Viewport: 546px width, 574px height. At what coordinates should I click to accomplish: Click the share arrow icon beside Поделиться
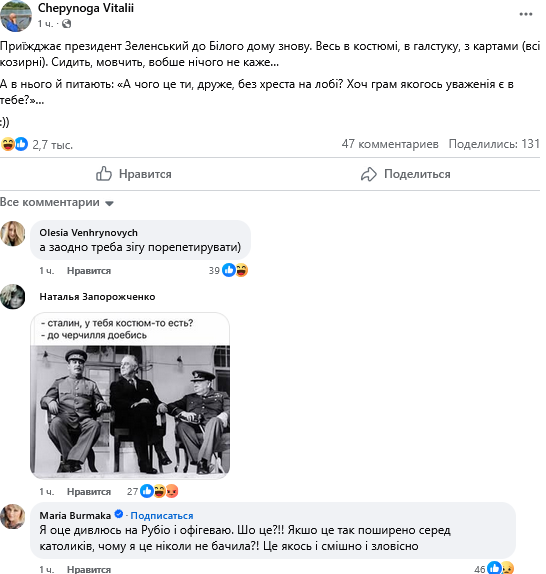[x=369, y=174]
